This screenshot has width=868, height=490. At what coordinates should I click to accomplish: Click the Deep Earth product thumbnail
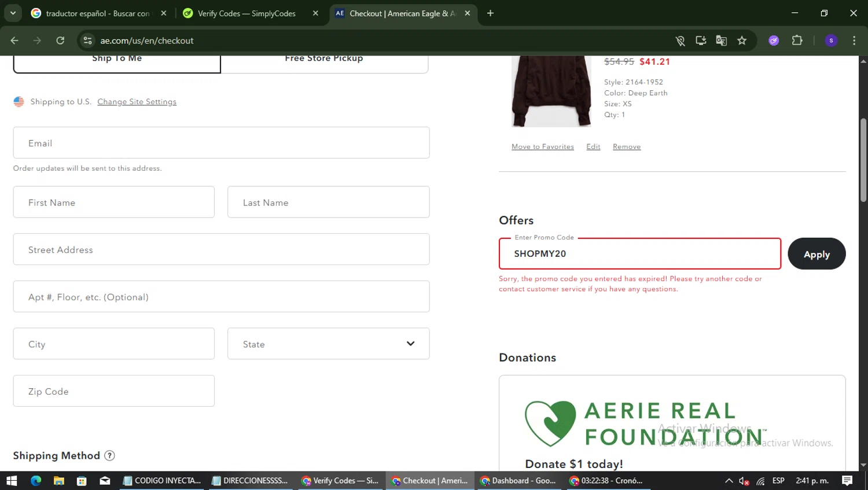coord(551,91)
